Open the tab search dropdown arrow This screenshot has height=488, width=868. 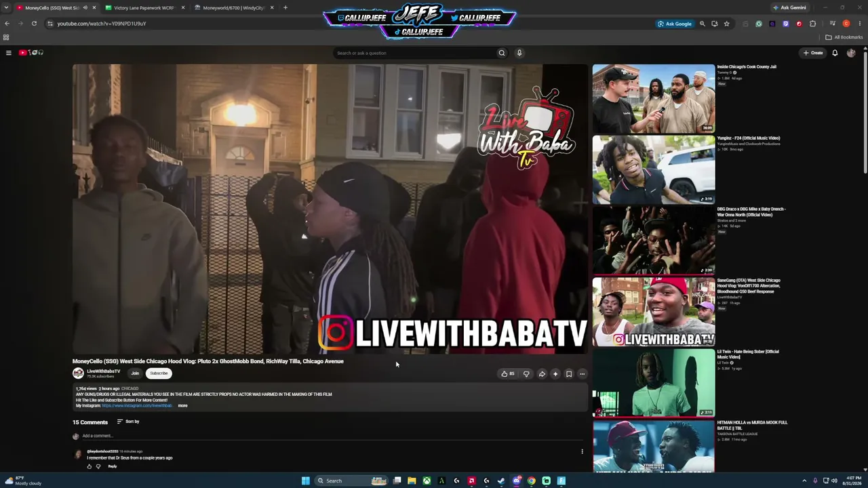[x=6, y=8]
